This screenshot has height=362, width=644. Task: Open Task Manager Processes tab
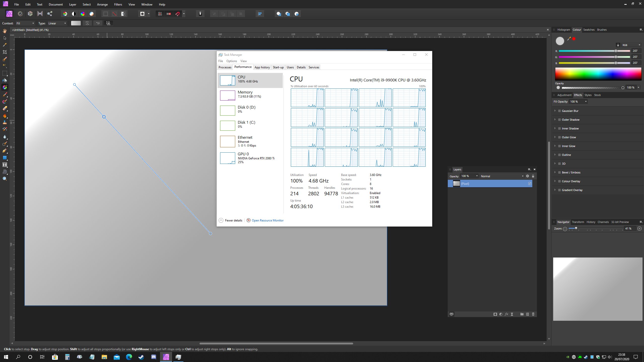[x=225, y=67]
